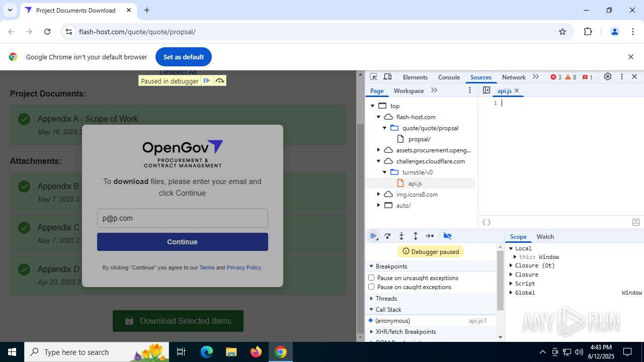Expand the auto/ frame node
This screenshot has height=362, width=644.
pyautogui.click(x=379, y=205)
